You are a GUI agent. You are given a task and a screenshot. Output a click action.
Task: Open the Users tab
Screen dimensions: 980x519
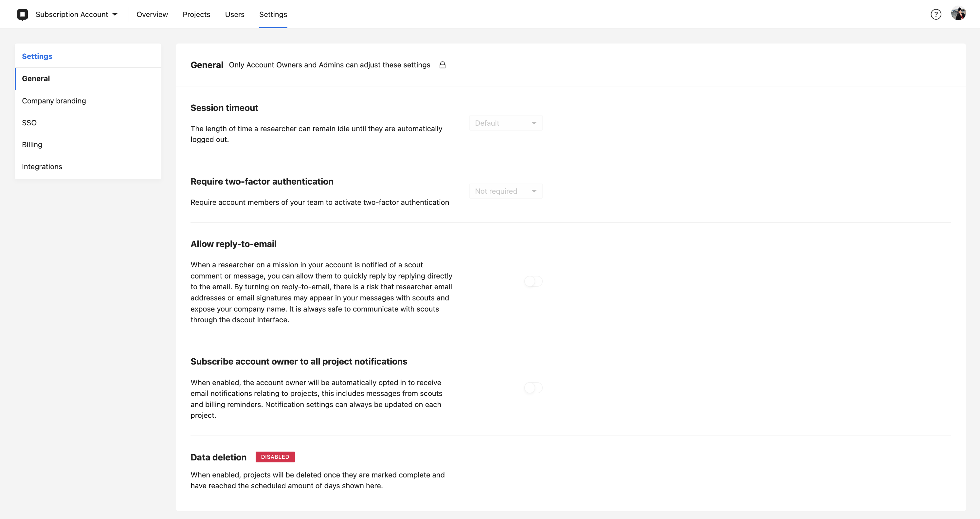(235, 14)
